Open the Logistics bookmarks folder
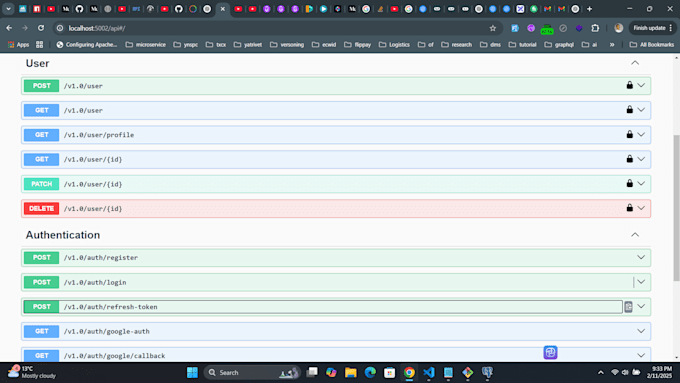Image resolution: width=680 pixels, height=383 pixels. click(394, 45)
